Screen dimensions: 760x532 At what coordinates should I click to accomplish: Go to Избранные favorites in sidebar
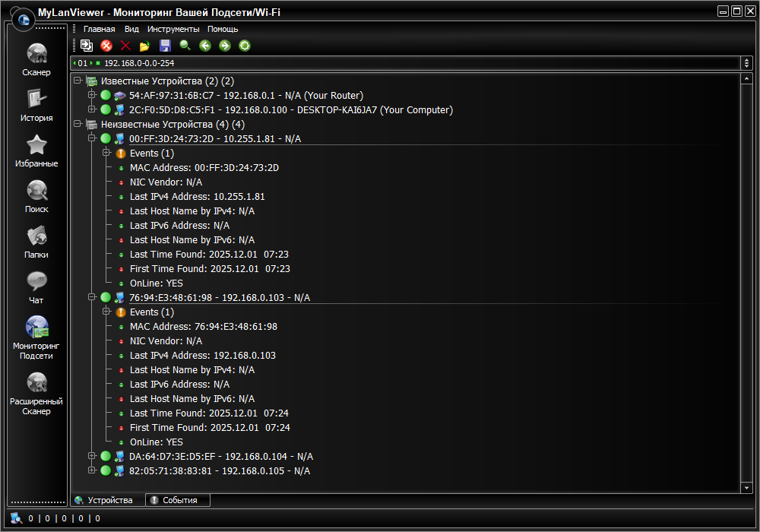pyautogui.click(x=36, y=150)
